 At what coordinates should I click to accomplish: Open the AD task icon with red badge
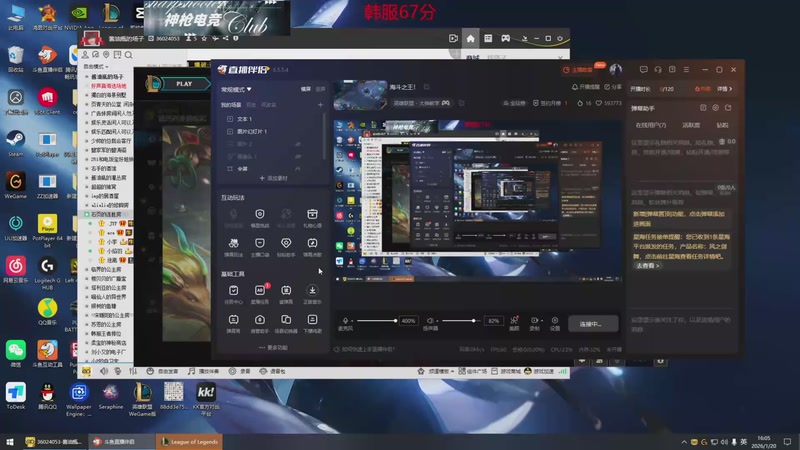click(260, 290)
